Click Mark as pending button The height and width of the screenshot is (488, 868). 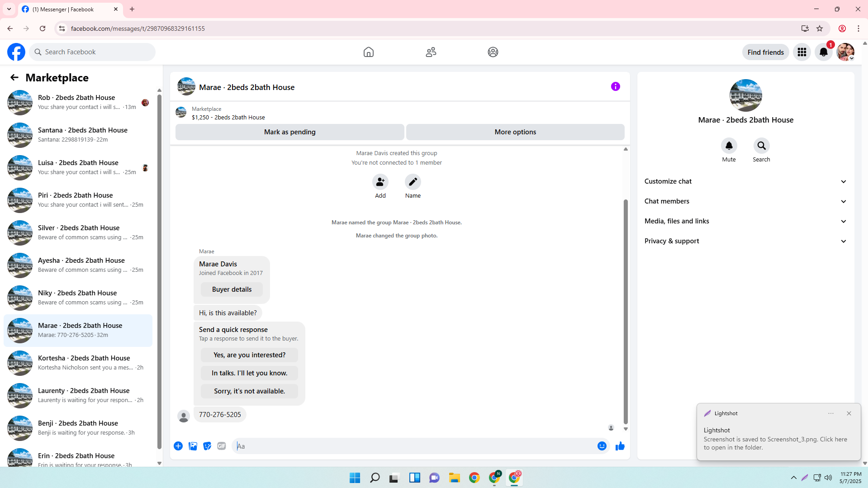point(290,132)
